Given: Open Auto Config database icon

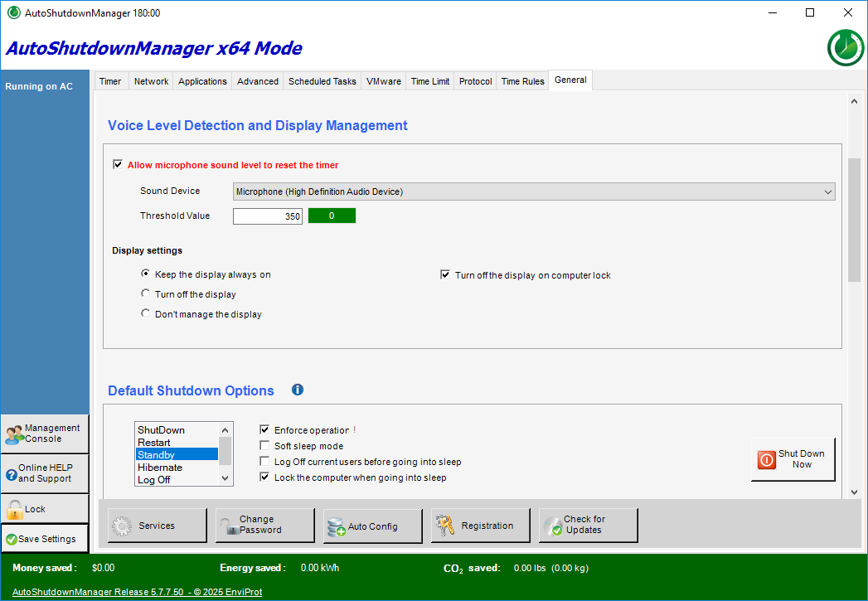Looking at the screenshot, I should pos(336,526).
